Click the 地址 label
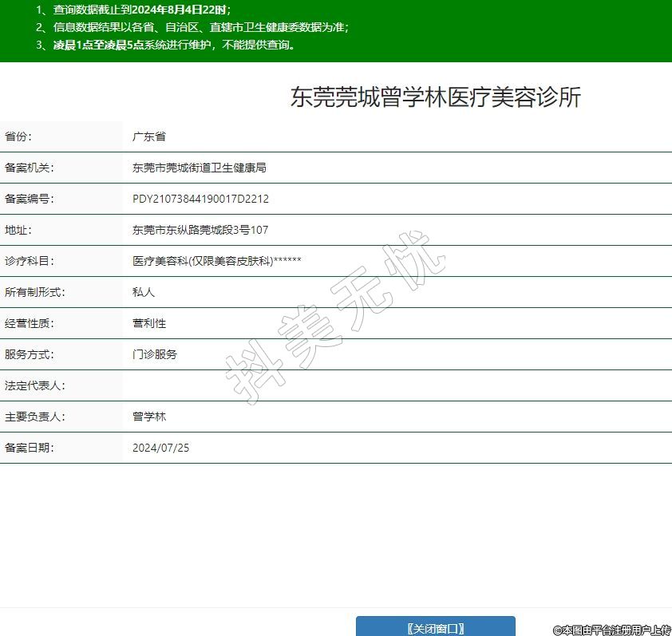 pos(18,230)
